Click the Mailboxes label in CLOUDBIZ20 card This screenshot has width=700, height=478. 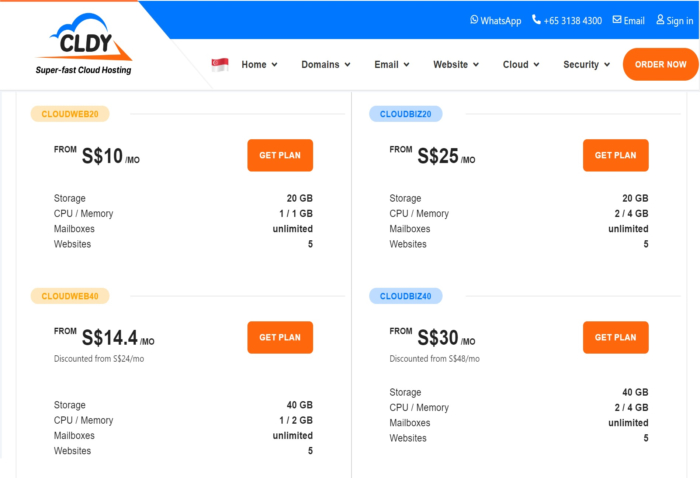[410, 229]
